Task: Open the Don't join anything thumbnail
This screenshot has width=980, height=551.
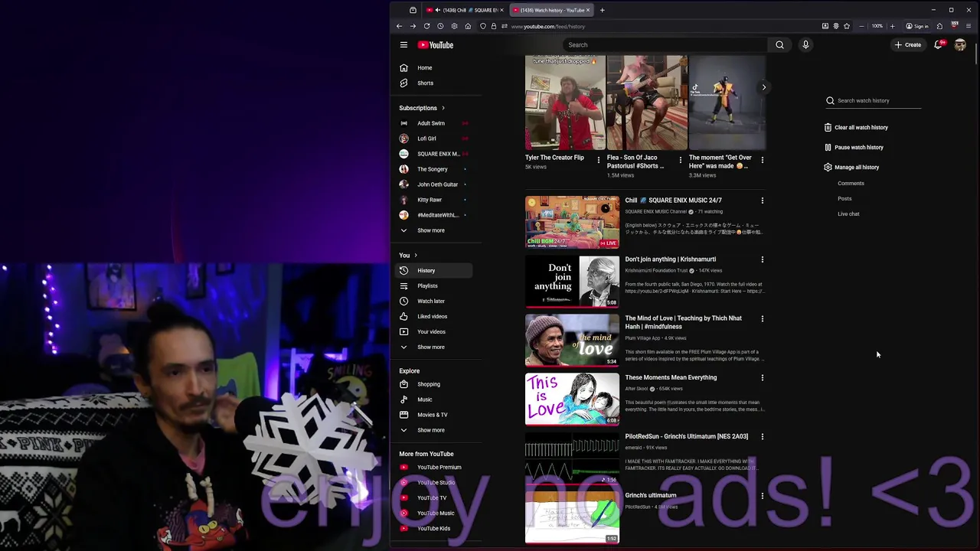Action: coord(572,281)
